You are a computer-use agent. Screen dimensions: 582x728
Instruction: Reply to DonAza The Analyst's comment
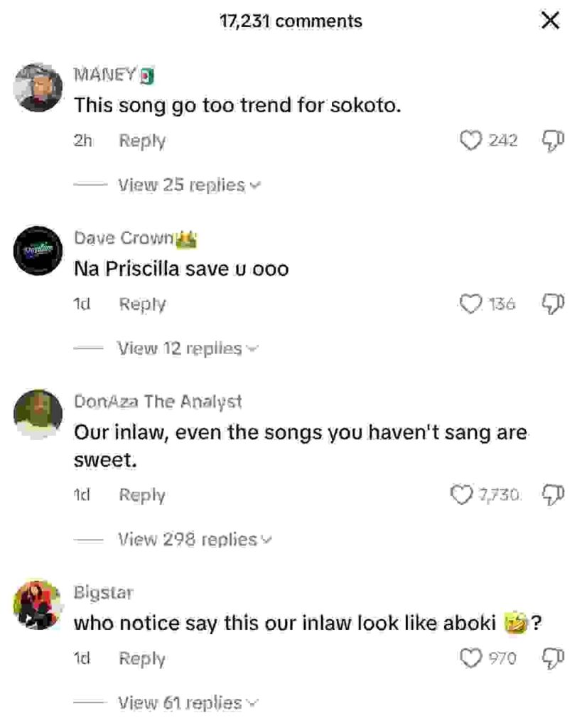[142, 495]
